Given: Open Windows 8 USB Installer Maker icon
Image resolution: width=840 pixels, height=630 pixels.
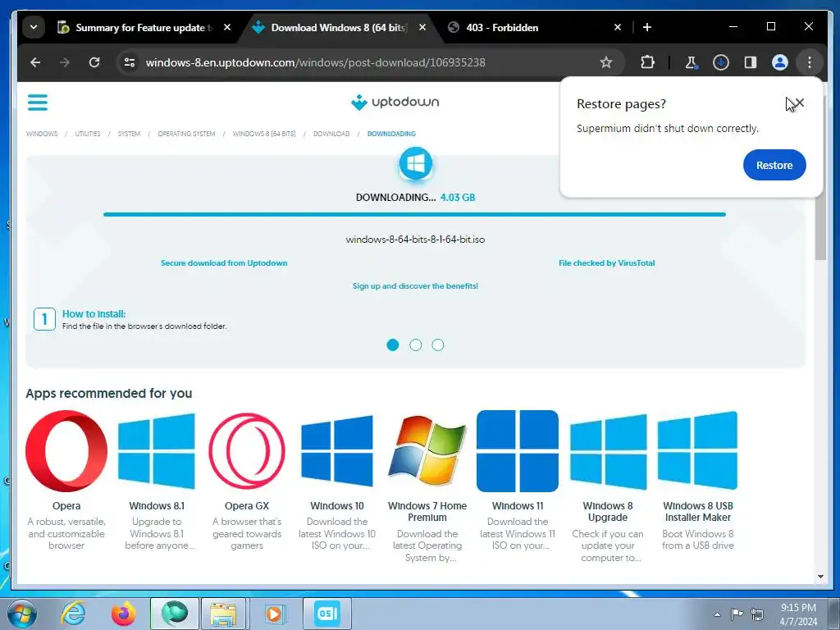Looking at the screenshot, I should (x=697, y=451).
